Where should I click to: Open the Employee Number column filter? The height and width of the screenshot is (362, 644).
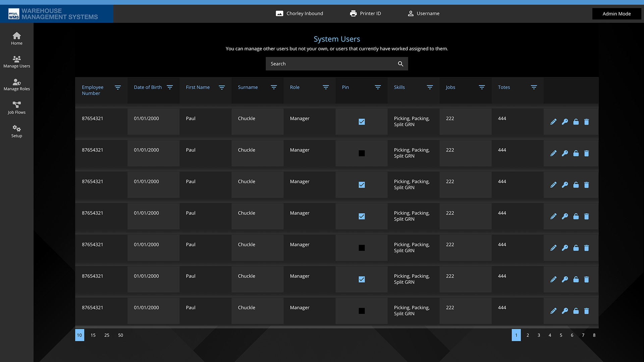tap(118, 87)
